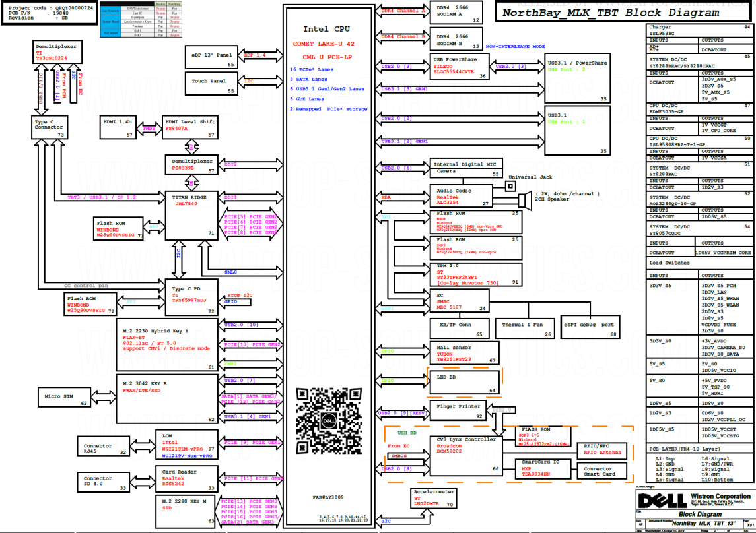
Task: Click the Card Reader Realtek RTS5242 block
Action: pos(187,479)
